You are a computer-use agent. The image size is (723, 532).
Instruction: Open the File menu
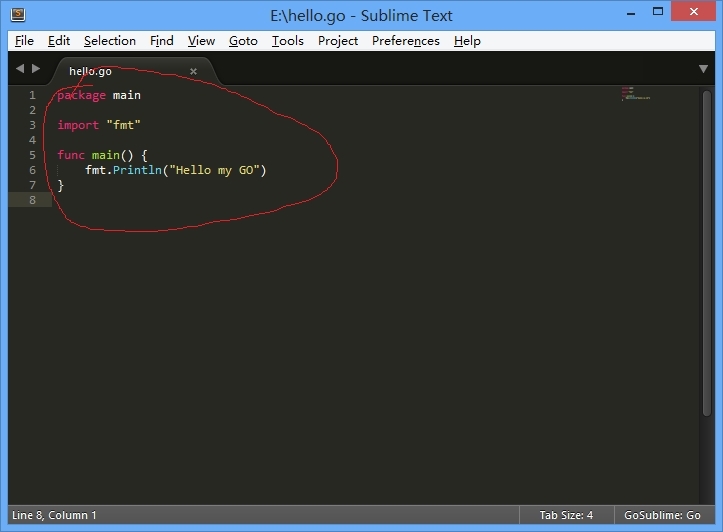point(24,41)
